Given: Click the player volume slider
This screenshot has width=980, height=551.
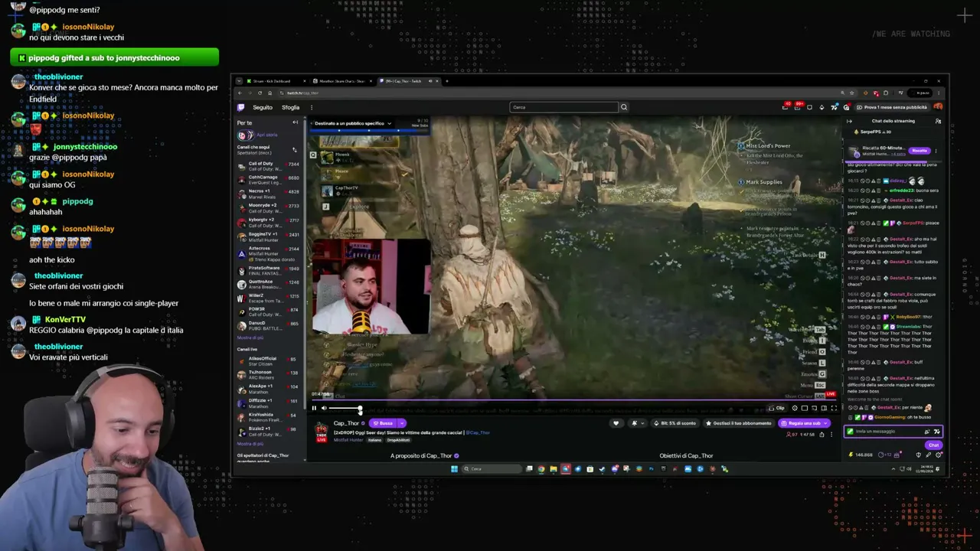Looking at the screenshot, I should pos(345,408).
